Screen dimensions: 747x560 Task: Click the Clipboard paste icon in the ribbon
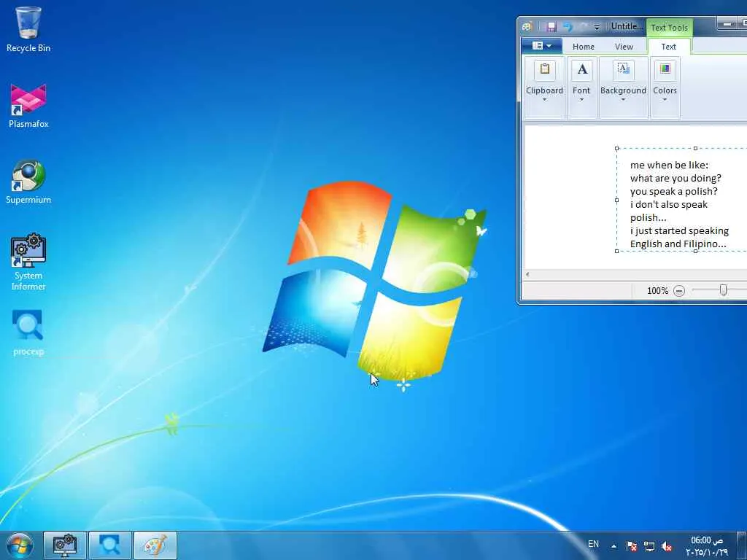click(544, 69)
